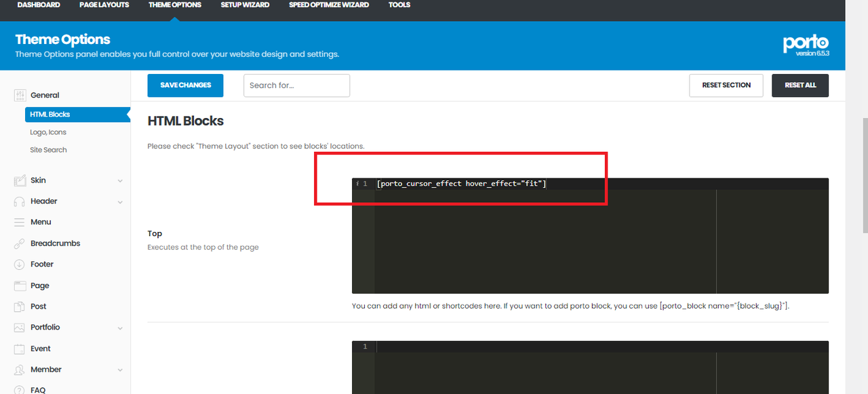The height and width of the screenshot is (394, 868).
Task: Click into the second code editor
Action: click(x=590, y=367)
